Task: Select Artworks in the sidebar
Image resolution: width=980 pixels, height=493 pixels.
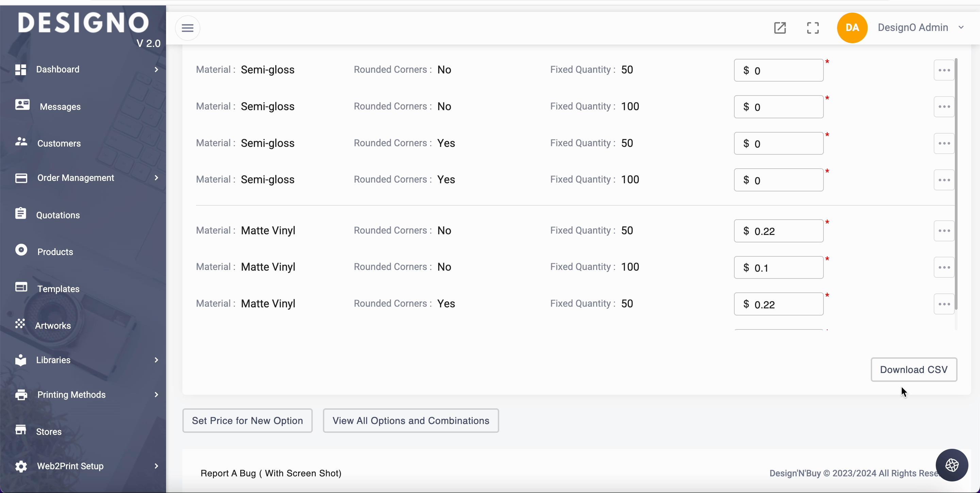Action: coord(53,325)
